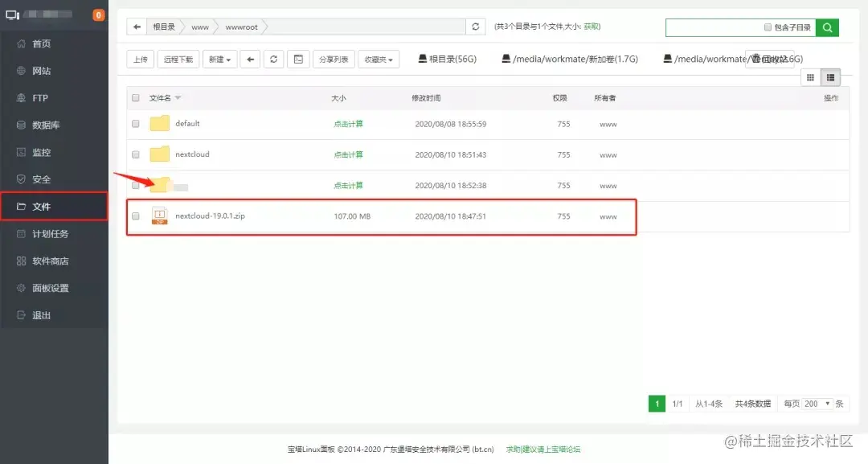
Task: Open the 收藏夹 favorites dropdown
Action: point(379,60)
